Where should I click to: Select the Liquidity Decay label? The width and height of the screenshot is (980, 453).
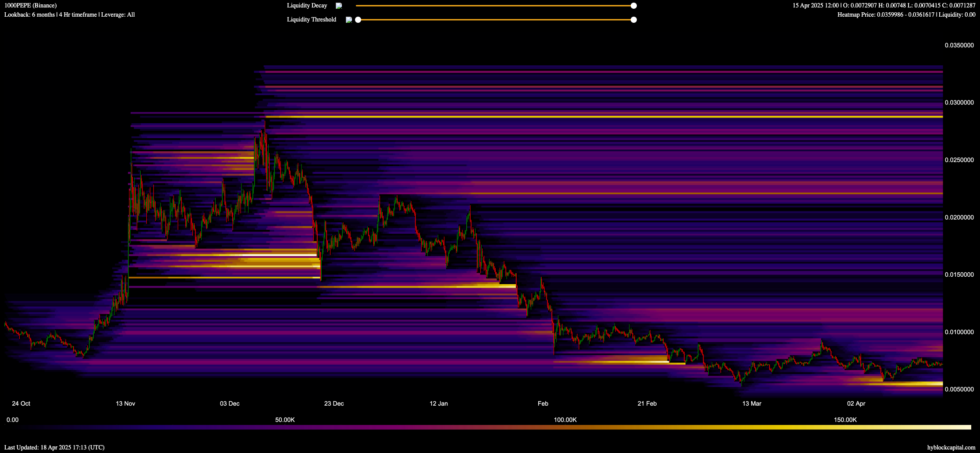point(307,6)
